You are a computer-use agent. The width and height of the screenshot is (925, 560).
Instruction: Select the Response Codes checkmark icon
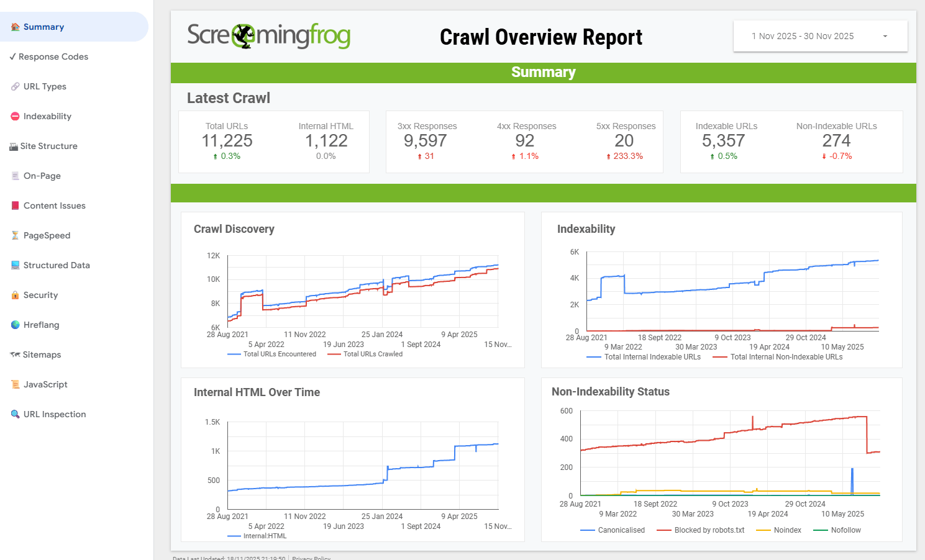click(13, 56)
